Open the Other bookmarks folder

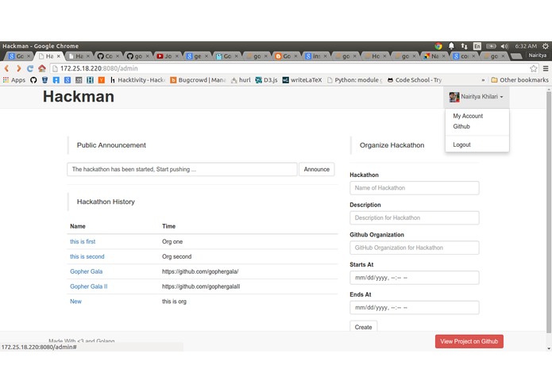(x=519, y=80)
